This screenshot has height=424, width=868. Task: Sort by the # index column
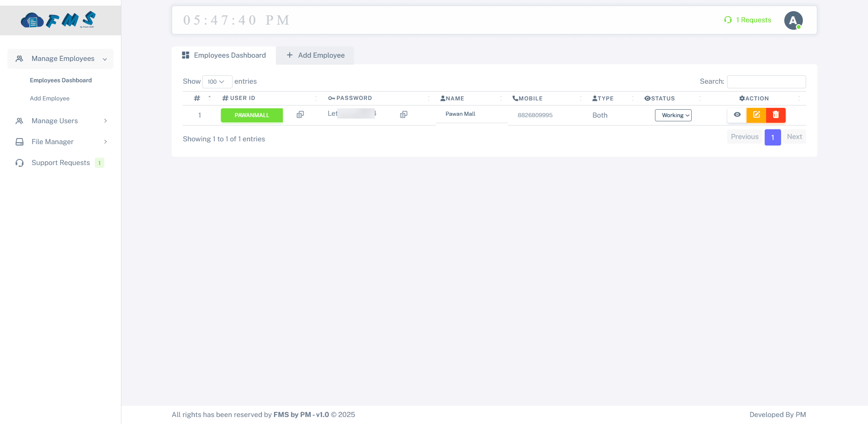point(200,98)
